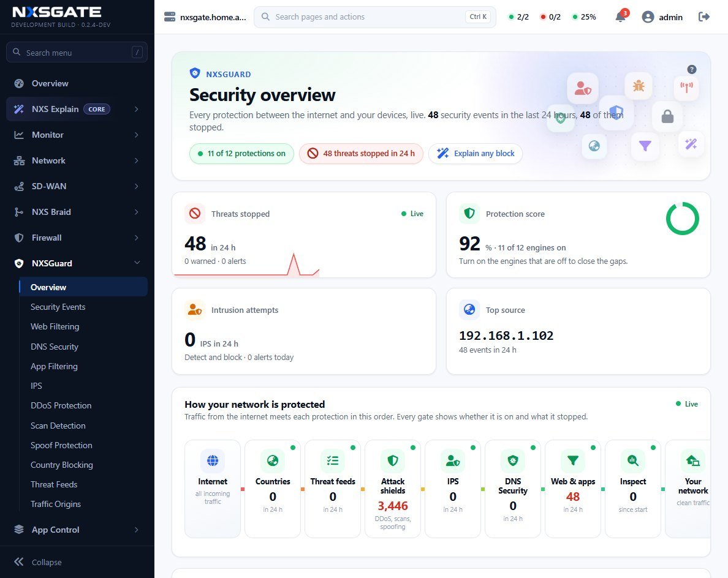Focus the Search pages and actions field
This screenshot has width=728, height=578.
(374, 17)
